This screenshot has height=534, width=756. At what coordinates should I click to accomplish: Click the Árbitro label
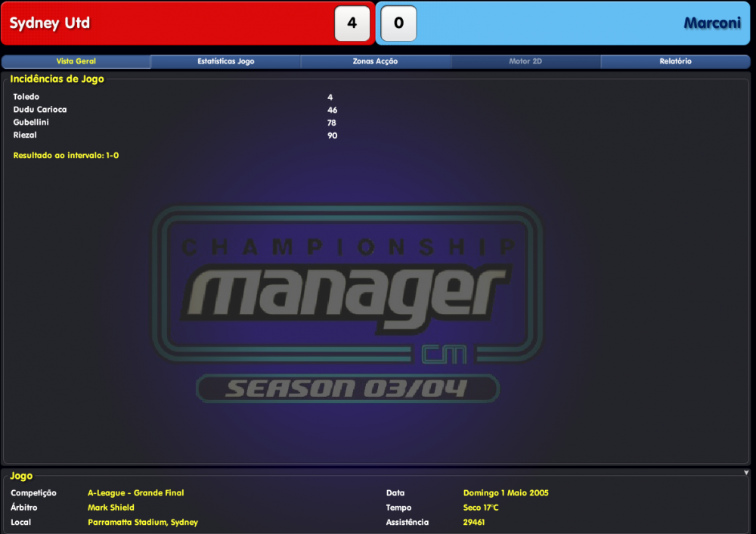coord(23,508)
